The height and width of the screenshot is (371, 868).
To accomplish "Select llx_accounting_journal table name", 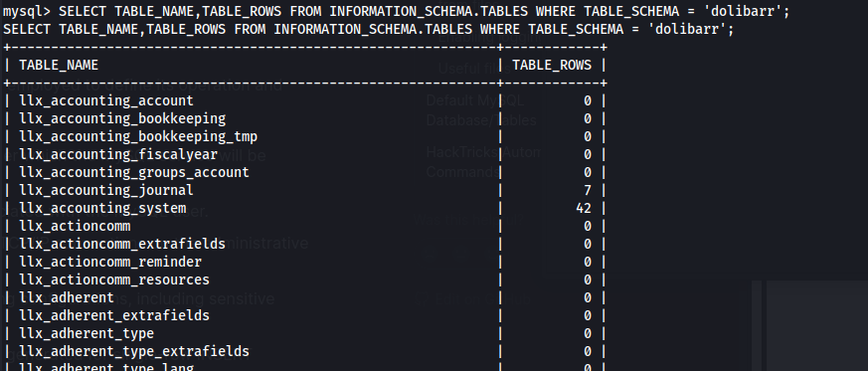I will [x=106, y=190].
